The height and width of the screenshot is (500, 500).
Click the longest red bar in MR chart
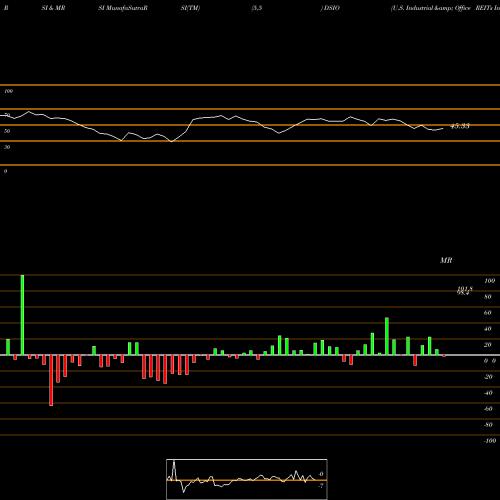tap(51, 380)
